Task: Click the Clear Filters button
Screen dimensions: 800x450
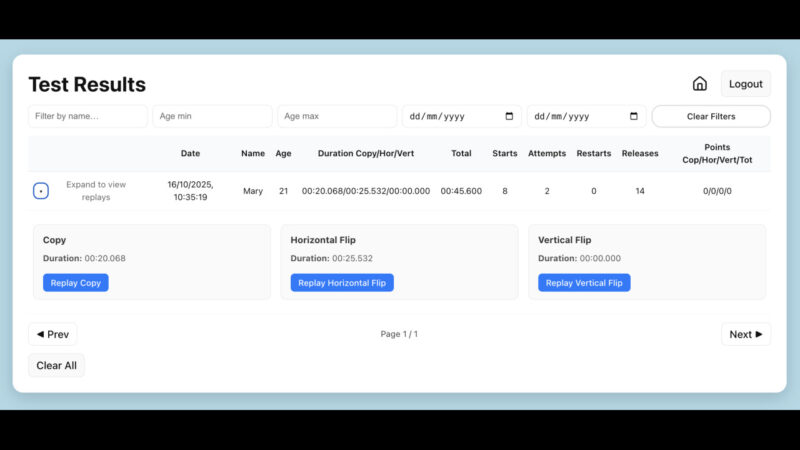Action: pyautogui.click(x=711, y=116)
